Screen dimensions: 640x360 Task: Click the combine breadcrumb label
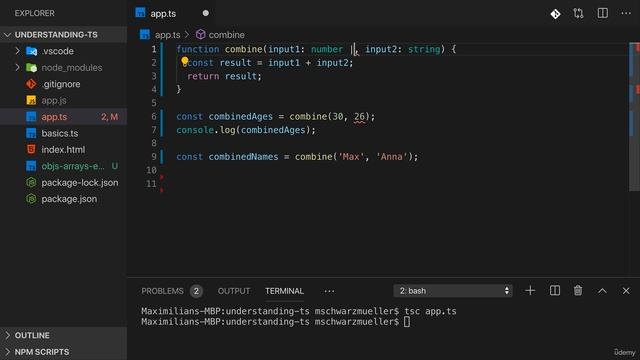coord(227,35)
